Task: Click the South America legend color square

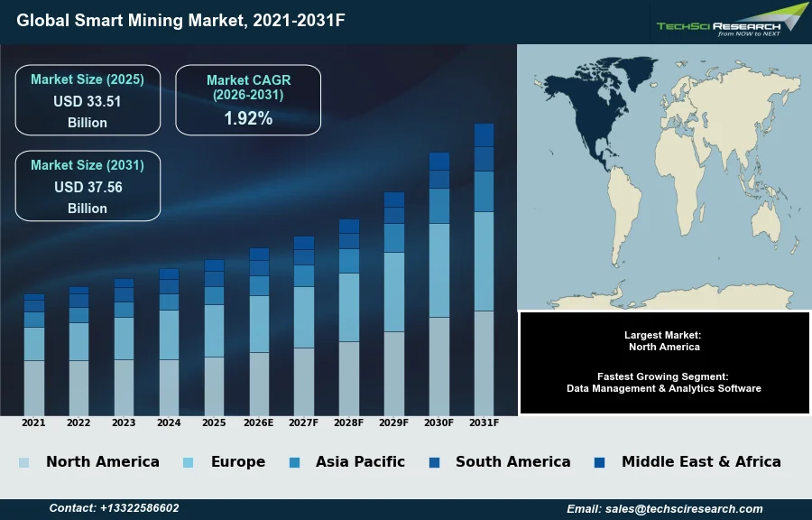Action: (434, 462)
